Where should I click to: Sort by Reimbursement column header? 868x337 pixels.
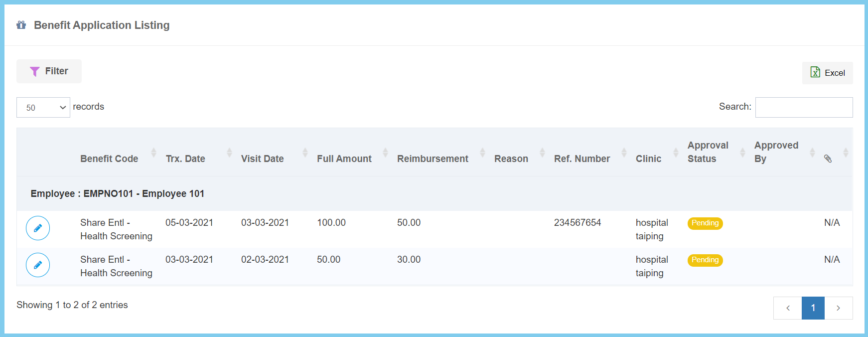(x=433, y=159)
